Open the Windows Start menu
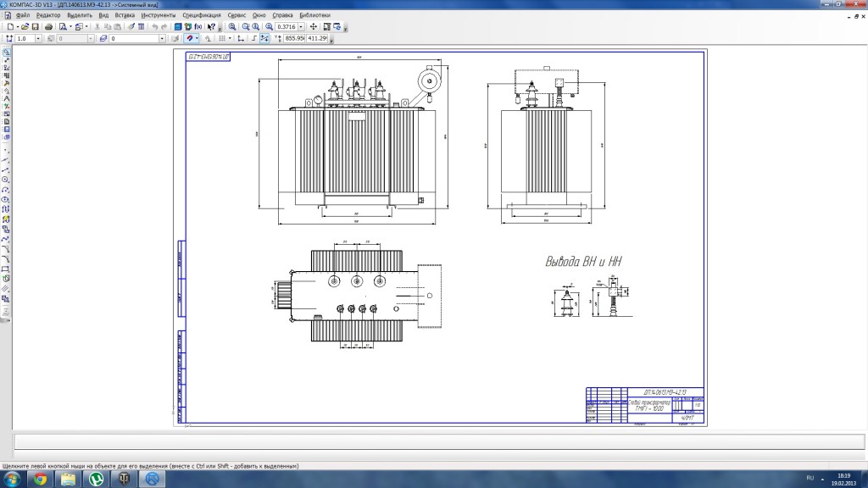Image resolution: width=868 pixels, height=488 pixels. tap(12, 480)
